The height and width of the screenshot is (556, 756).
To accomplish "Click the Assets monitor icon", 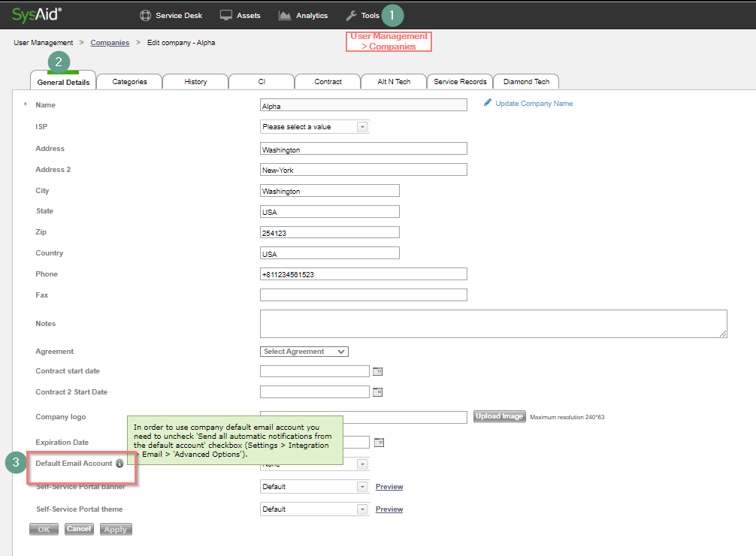I will click(225, 16).
